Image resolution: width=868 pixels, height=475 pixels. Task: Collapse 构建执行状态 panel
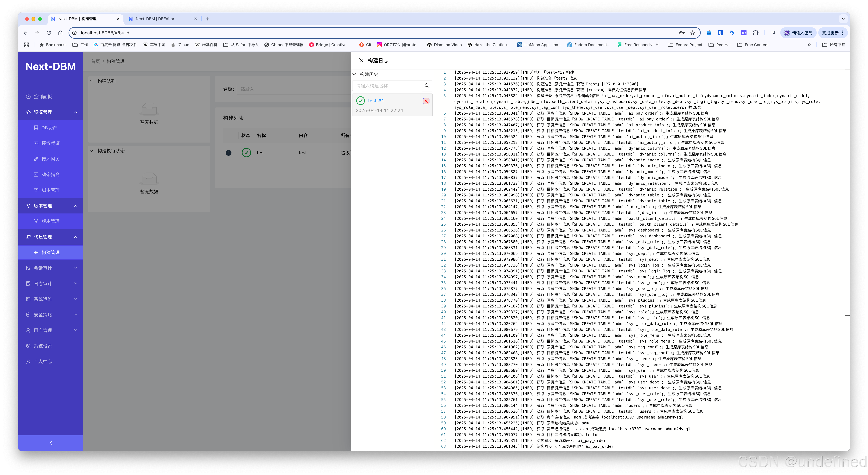click(92, 151)
